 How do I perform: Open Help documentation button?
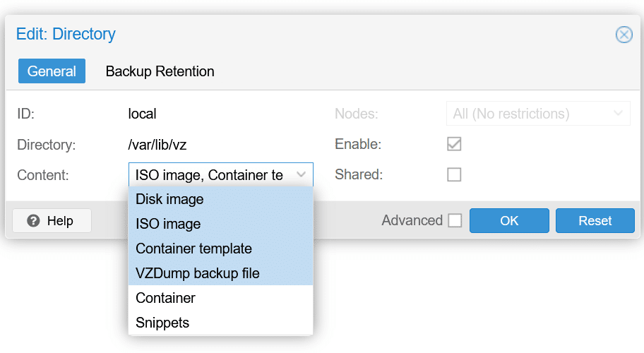point(52,220)
